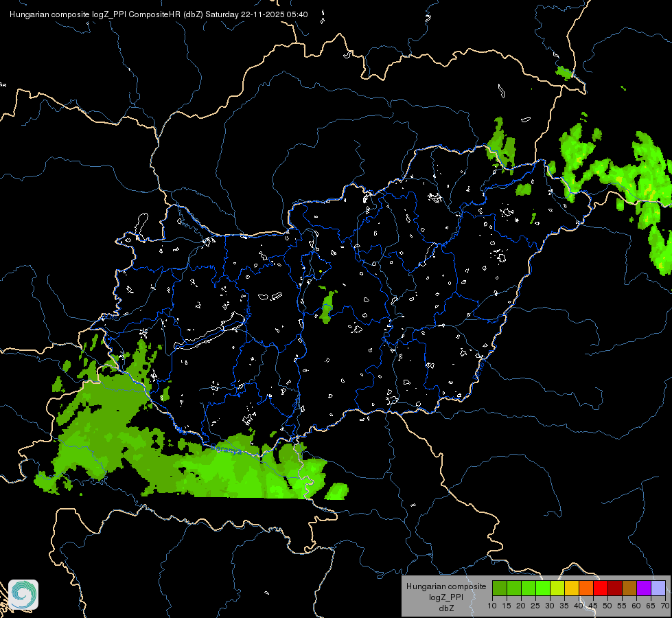
Task: Click the swirl logo icon in the corner
Action: pyautogui.click(x=23, y=595)
